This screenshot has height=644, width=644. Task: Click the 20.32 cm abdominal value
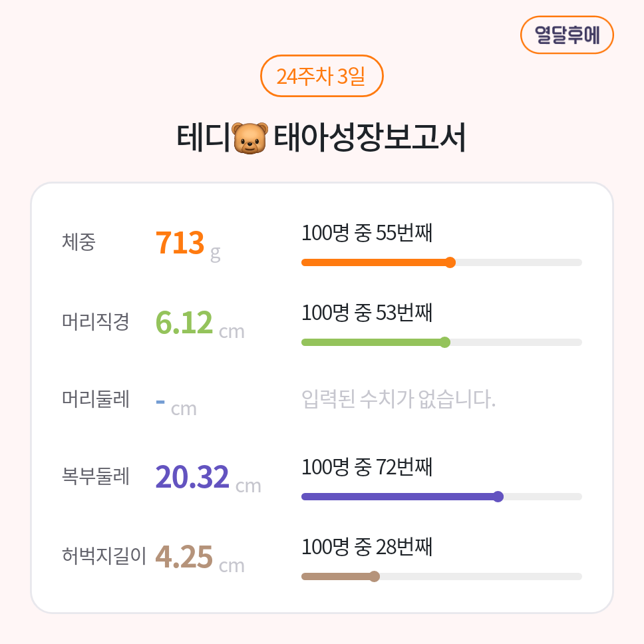point(207,478)
